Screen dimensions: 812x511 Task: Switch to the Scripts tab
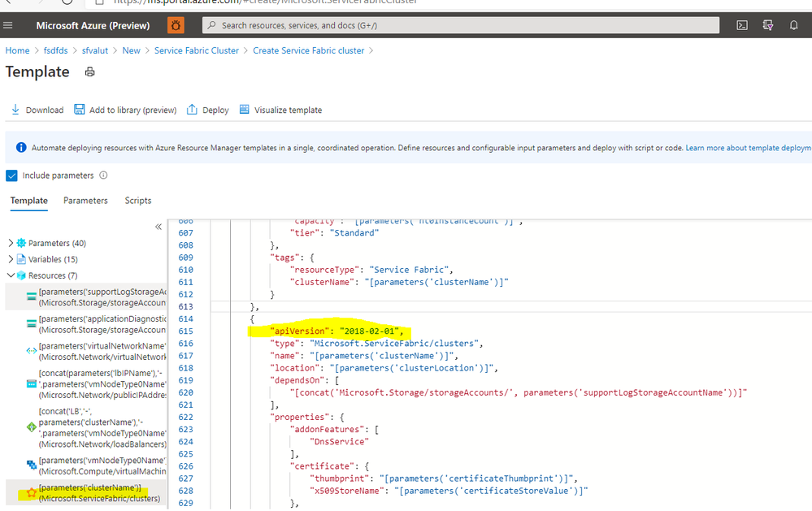137,201
